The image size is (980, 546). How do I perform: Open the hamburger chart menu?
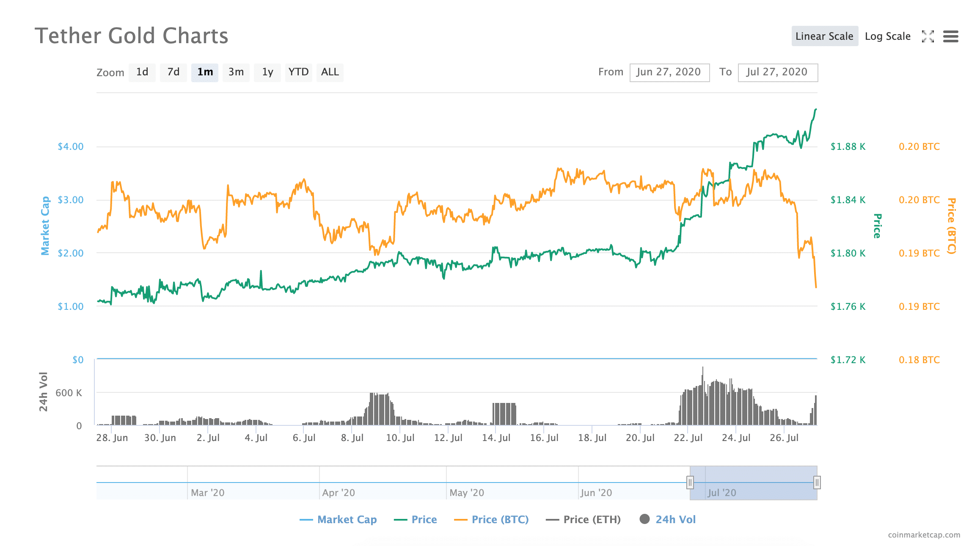click(950, 36)
